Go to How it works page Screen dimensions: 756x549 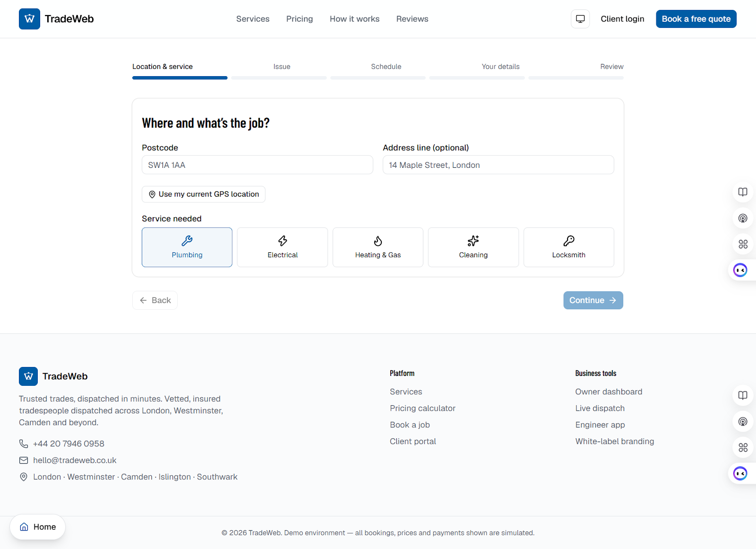pos(355,19)
